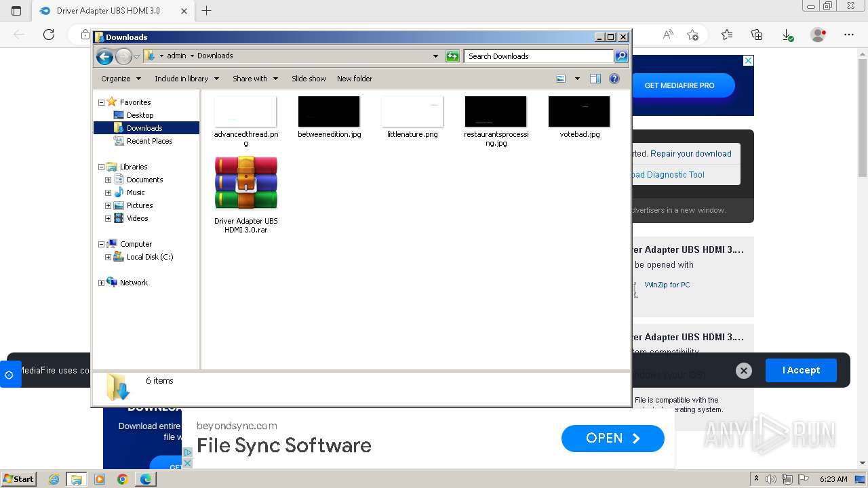
Task: Select the Music library
Action: tap(136, 192)
